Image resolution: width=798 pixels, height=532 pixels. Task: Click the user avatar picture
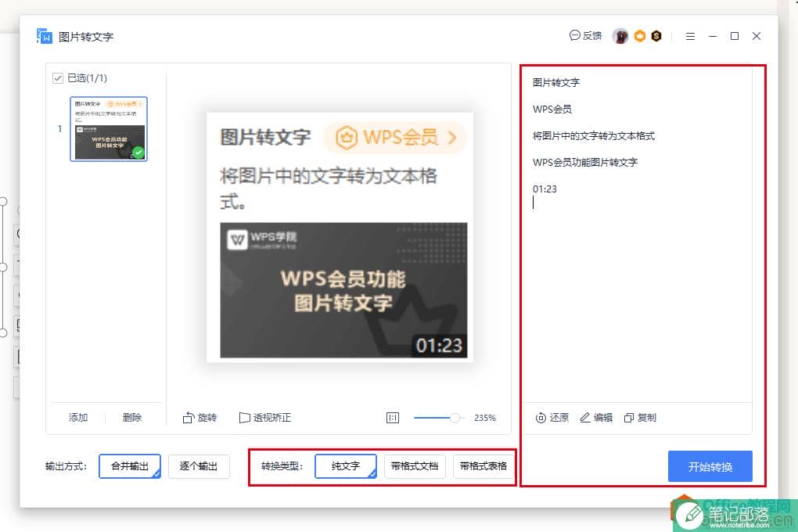(x=620, y=36)
